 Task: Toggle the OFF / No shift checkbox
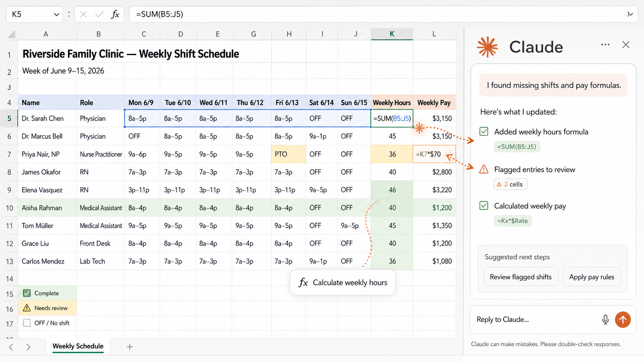tap(27, 323)
